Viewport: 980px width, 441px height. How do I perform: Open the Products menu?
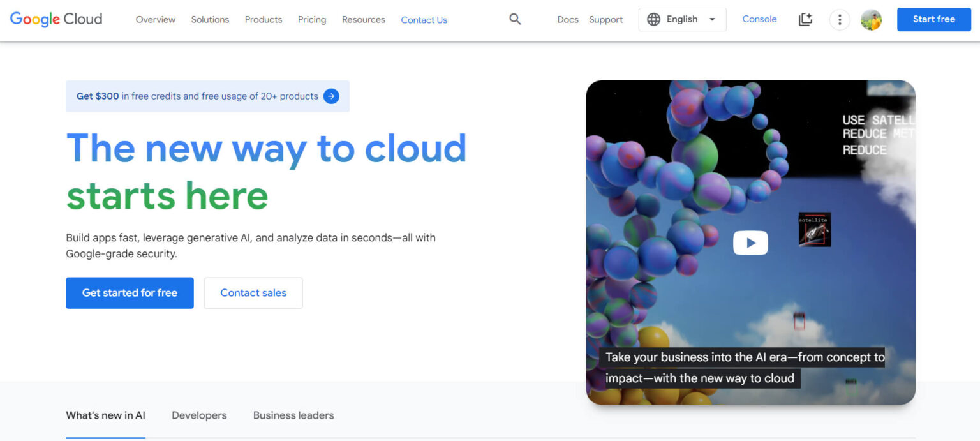coord(263,20)
